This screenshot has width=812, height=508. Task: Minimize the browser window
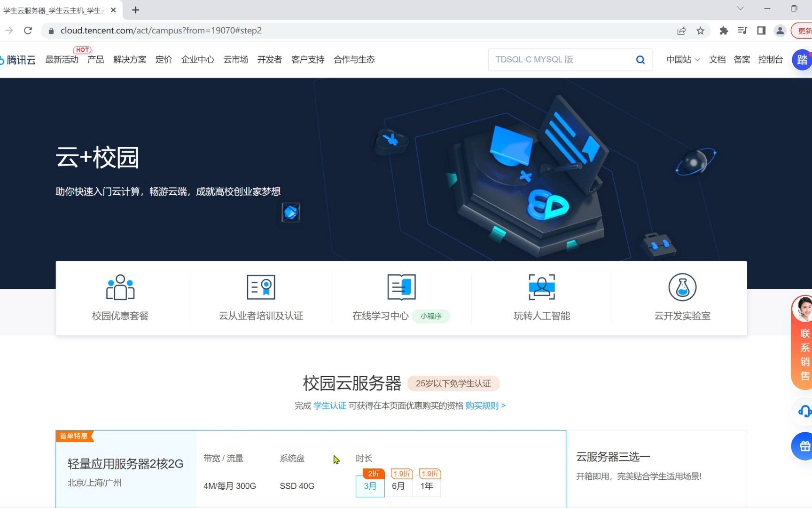[767, 8]
